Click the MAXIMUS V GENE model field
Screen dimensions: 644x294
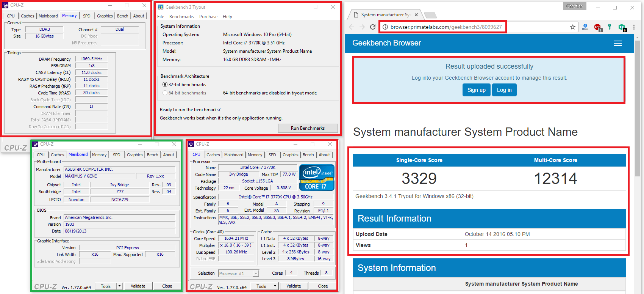coord(100,176)
